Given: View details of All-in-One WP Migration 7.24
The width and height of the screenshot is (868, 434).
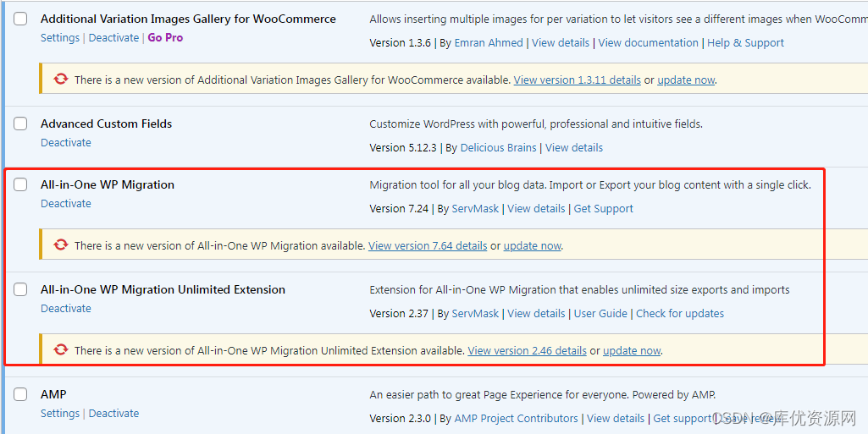Looking at the screenshot, I should click(x=536, y=208).
